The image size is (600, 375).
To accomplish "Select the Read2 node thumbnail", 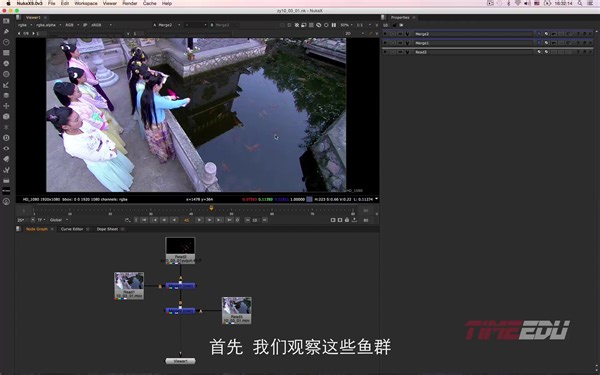I will pos(180,246).
